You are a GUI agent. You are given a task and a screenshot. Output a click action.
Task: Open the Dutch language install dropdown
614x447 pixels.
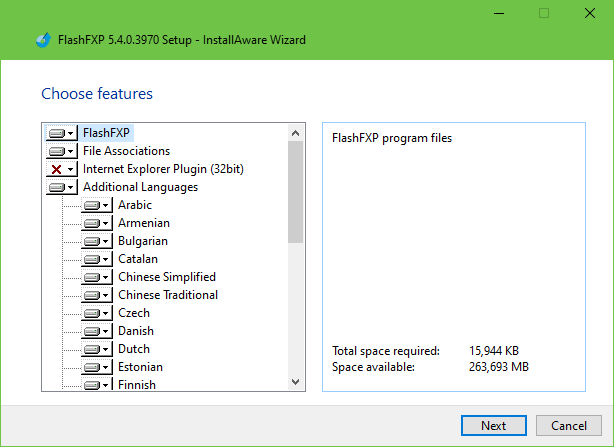pyautogui.click(x=97, y=349)
